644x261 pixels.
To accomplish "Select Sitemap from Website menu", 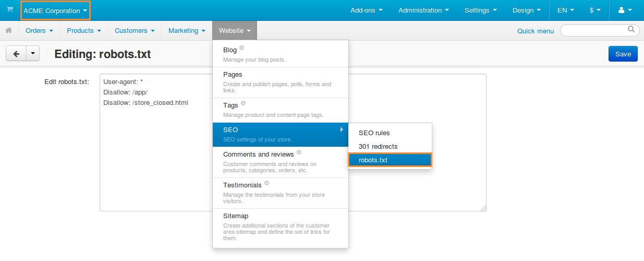I will click(x=281, y=227).
